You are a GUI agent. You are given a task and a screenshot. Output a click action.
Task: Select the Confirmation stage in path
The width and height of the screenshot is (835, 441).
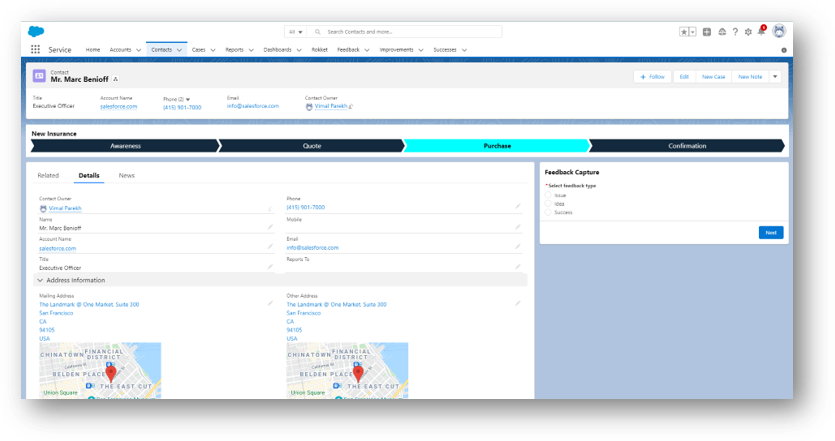[x=687, y=146]
